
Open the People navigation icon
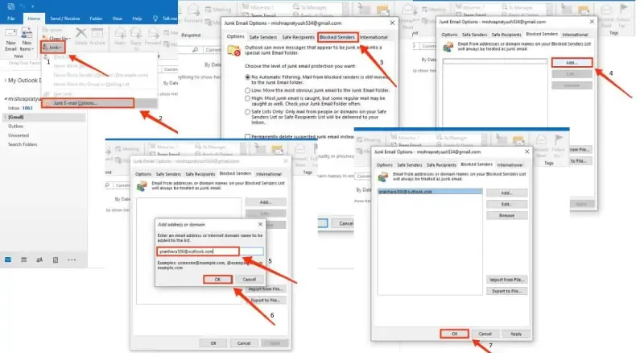click(39, 260)
